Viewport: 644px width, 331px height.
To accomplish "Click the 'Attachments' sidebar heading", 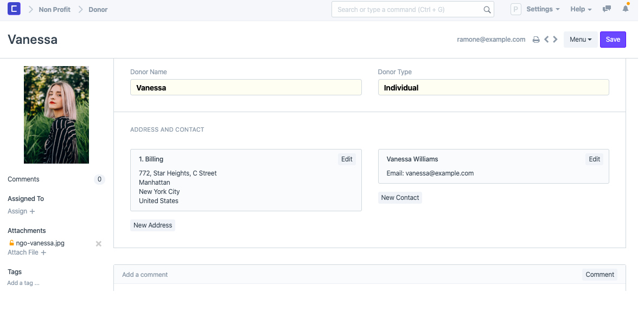I will (27, 231).
